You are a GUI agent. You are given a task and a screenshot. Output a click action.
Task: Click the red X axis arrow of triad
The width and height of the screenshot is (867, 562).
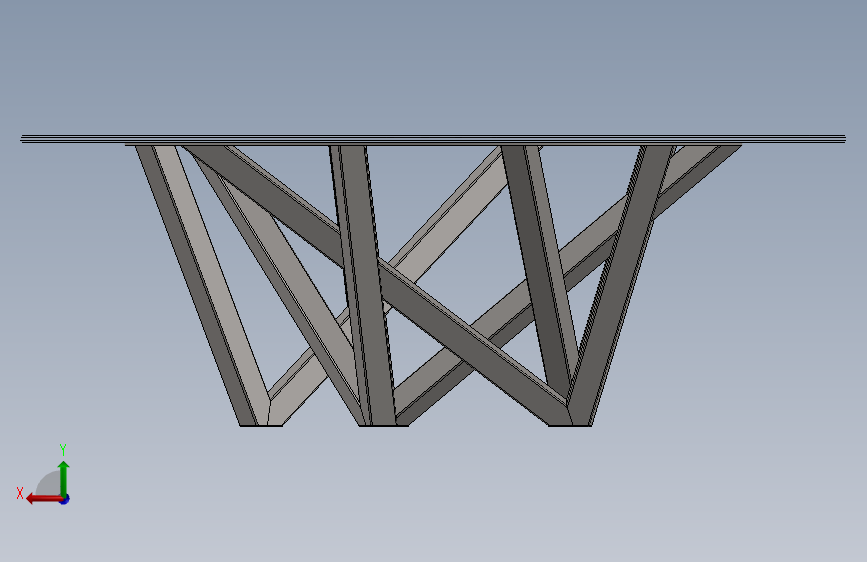tap(44, 499)
